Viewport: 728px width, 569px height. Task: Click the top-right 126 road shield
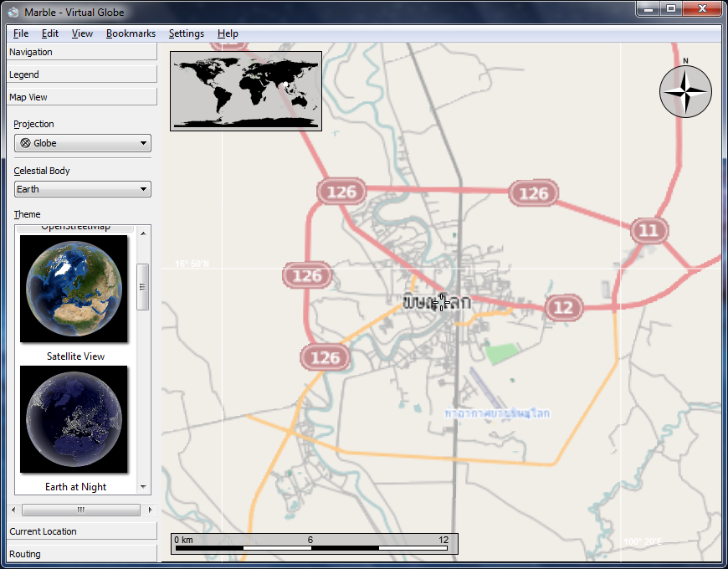click(x=534, y=193)
